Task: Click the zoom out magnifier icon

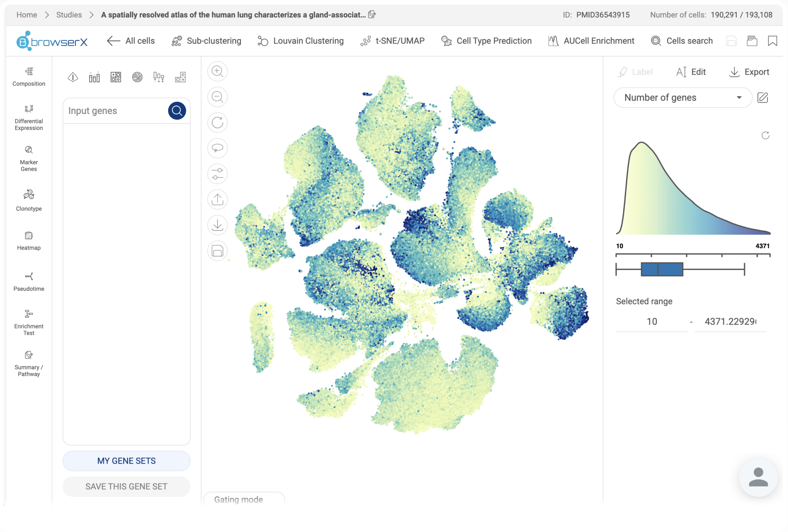Action: point(218,97)
